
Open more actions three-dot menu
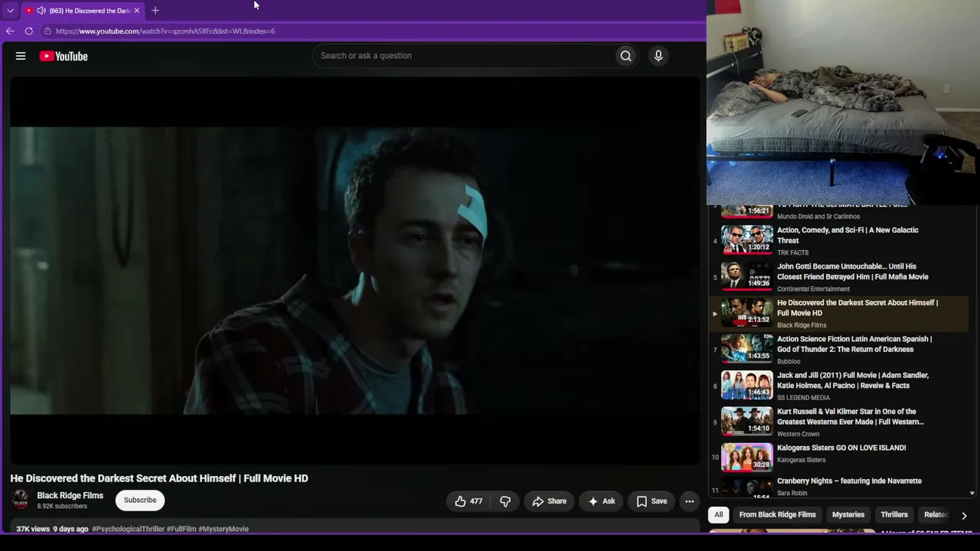click(x=689, y=501)
